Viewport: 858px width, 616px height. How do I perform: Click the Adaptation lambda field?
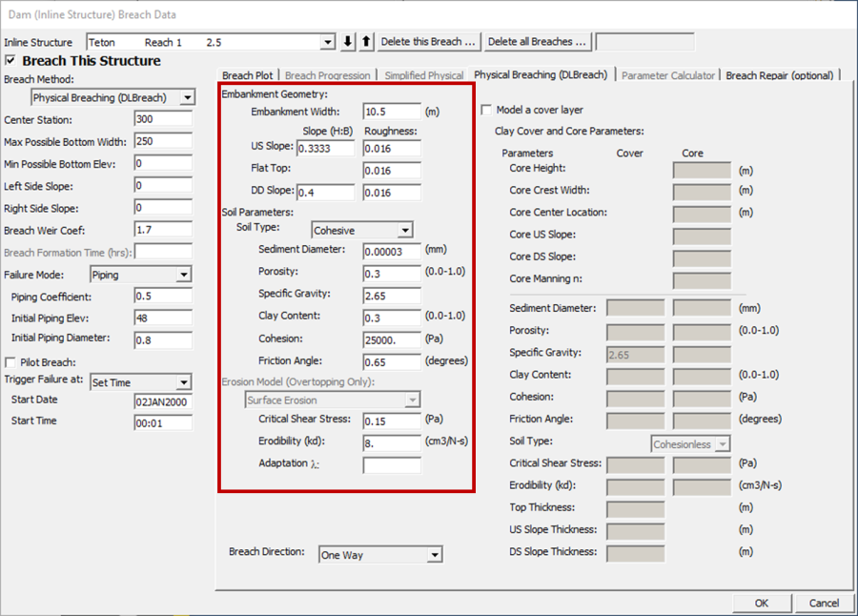(392, 465)
